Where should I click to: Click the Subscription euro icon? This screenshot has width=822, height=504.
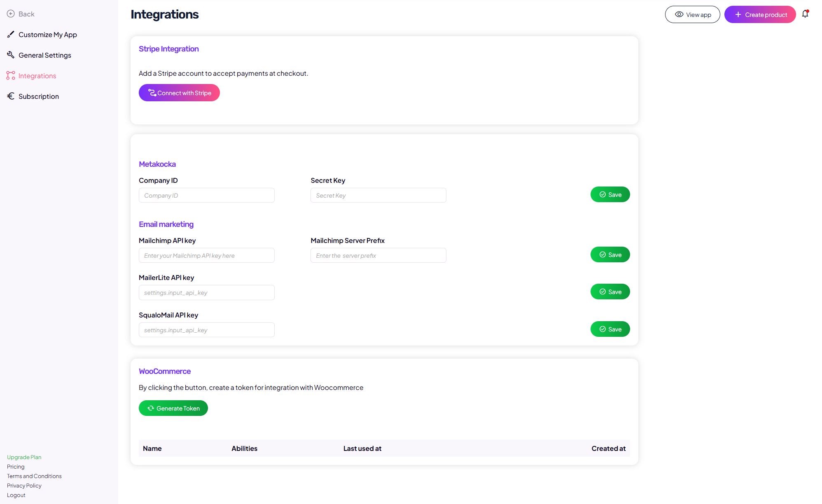tap(11, 96)
